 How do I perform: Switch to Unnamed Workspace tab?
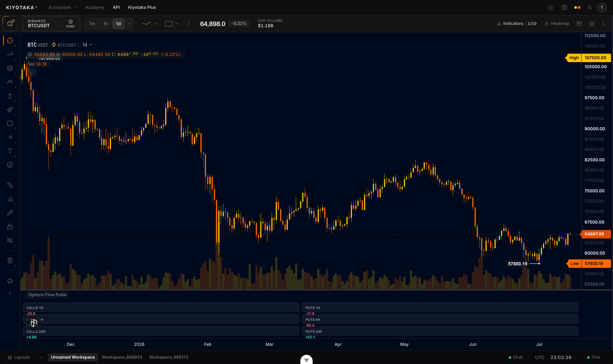73,357
